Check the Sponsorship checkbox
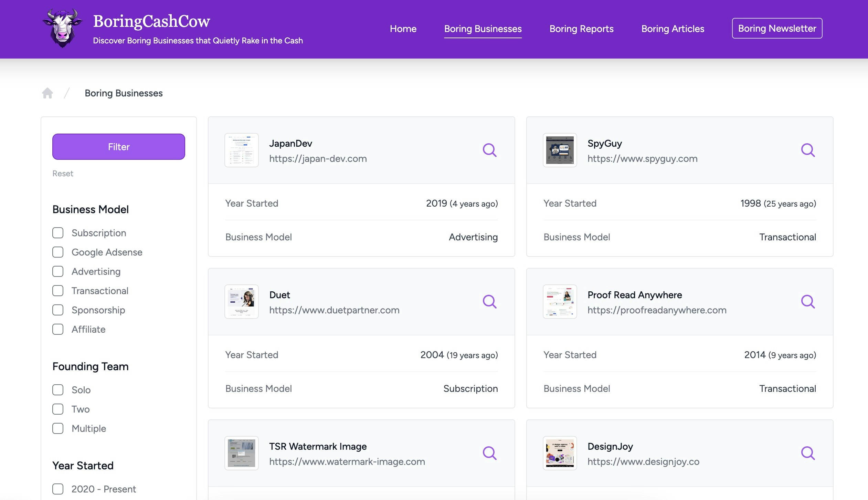Viewport: 868px width, 500px height. (x=58, y=310)
